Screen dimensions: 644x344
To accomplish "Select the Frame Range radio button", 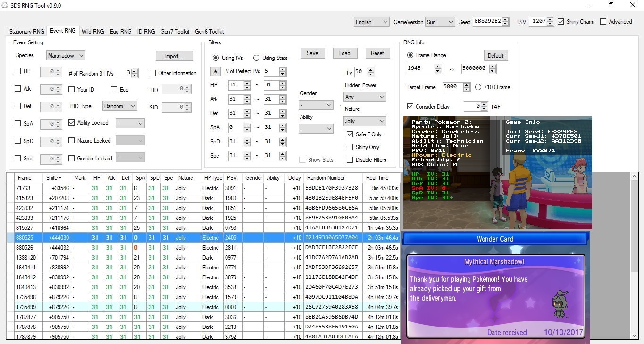I will [410, 55].
